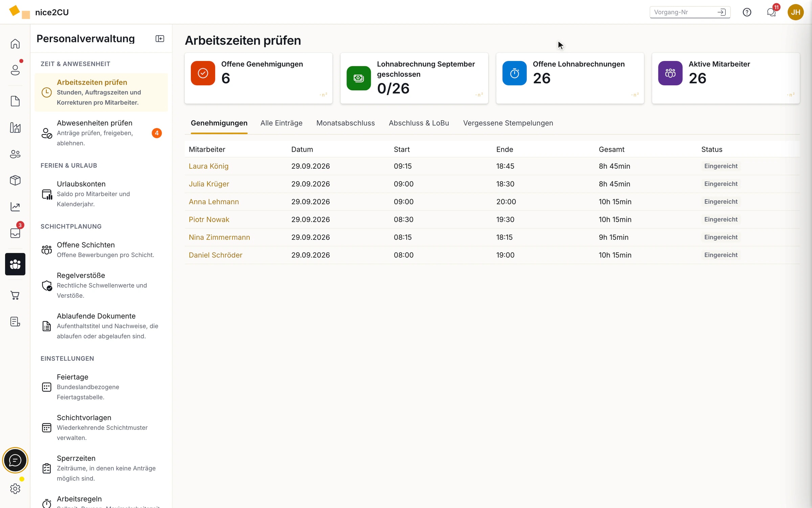Open the inbox icon with 3 badge
The image size is (812, 508).
pos(15,233)
